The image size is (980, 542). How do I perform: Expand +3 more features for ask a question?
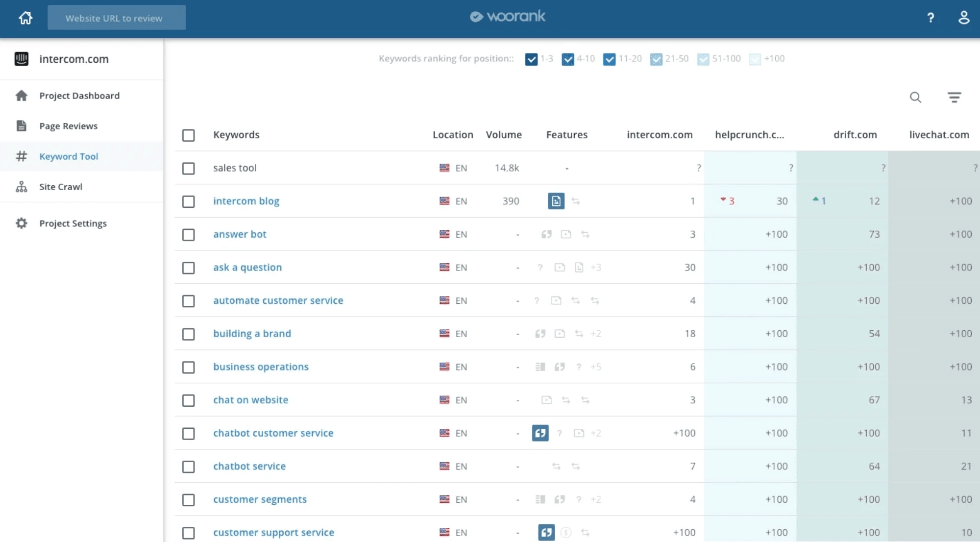(x=596, y=268)
